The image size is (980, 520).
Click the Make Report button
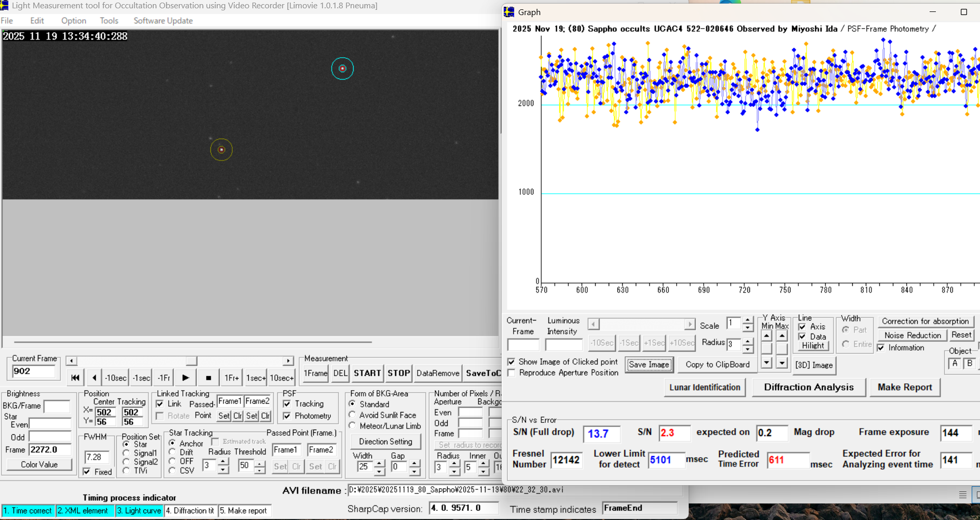[905, 387]
